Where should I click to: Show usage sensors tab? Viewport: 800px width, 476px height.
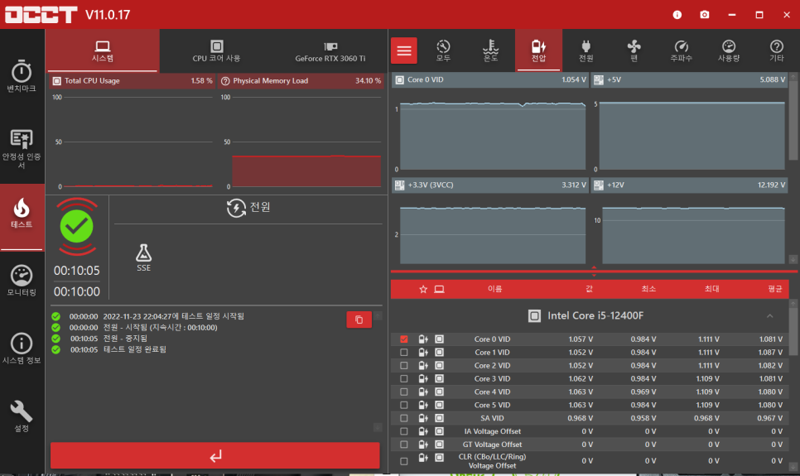point(729,51)
